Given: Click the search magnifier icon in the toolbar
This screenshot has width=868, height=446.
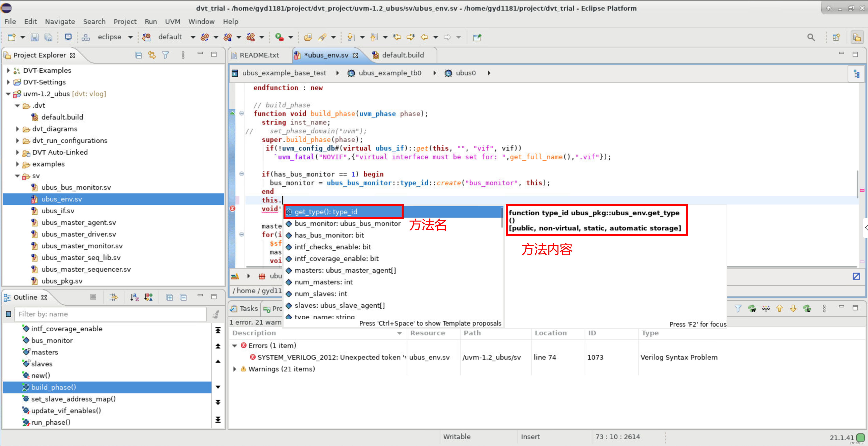Looking at the screenshot, I should pyautogui.click(x=811, y=37).
